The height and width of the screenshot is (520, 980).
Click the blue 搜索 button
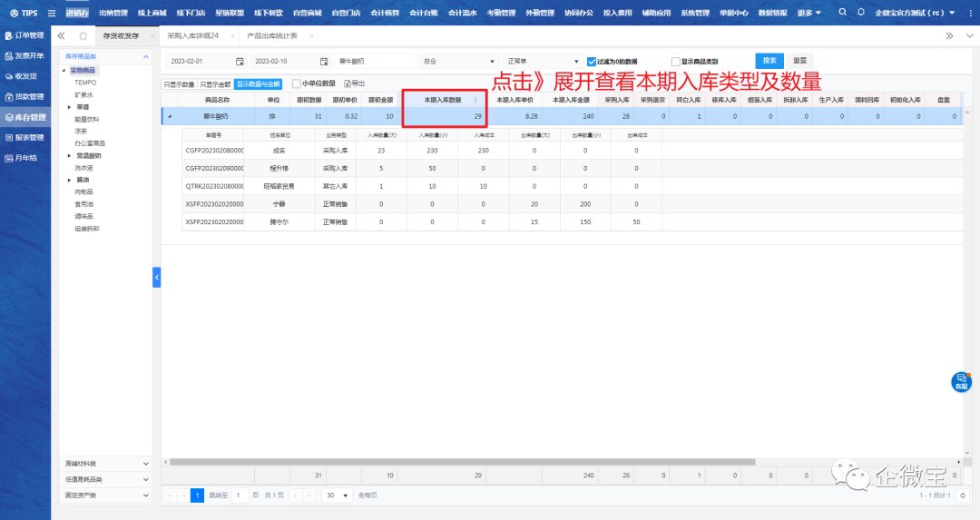coord(769,61)
